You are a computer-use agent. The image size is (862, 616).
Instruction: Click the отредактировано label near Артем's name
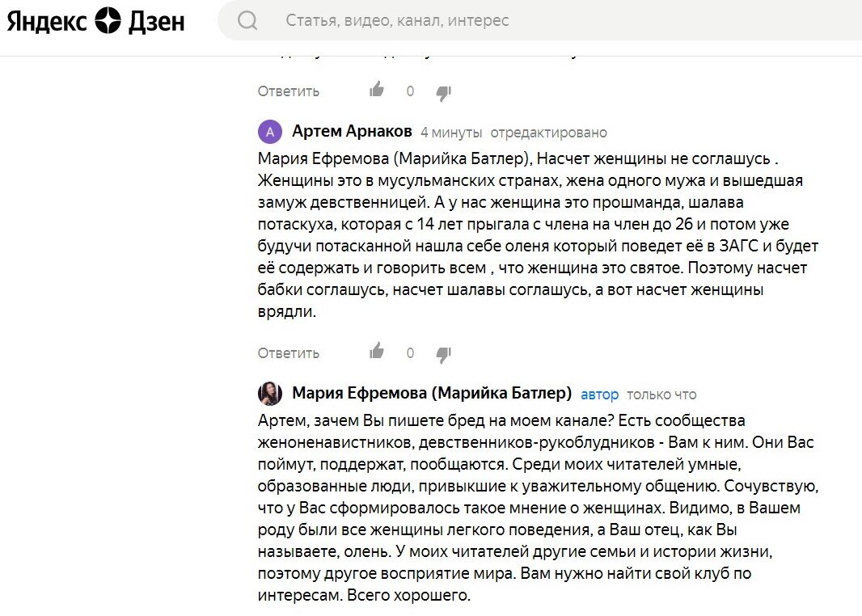click(550, 132)
